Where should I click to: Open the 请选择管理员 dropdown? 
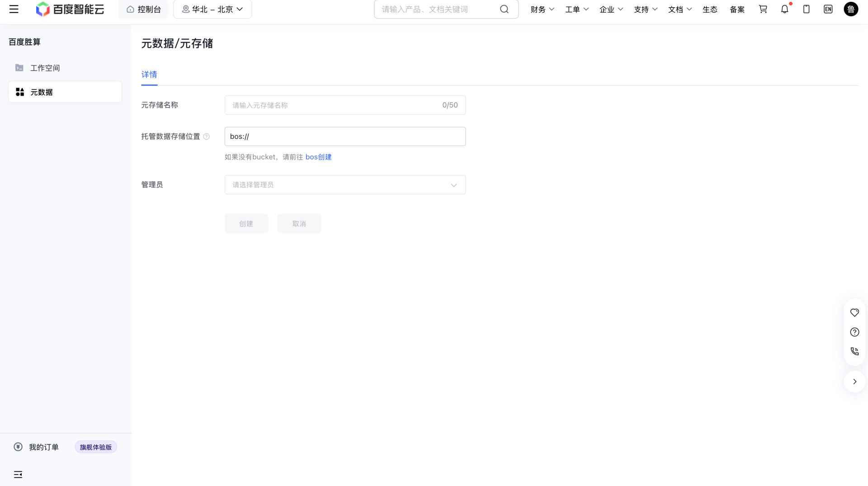coord(345,185)
